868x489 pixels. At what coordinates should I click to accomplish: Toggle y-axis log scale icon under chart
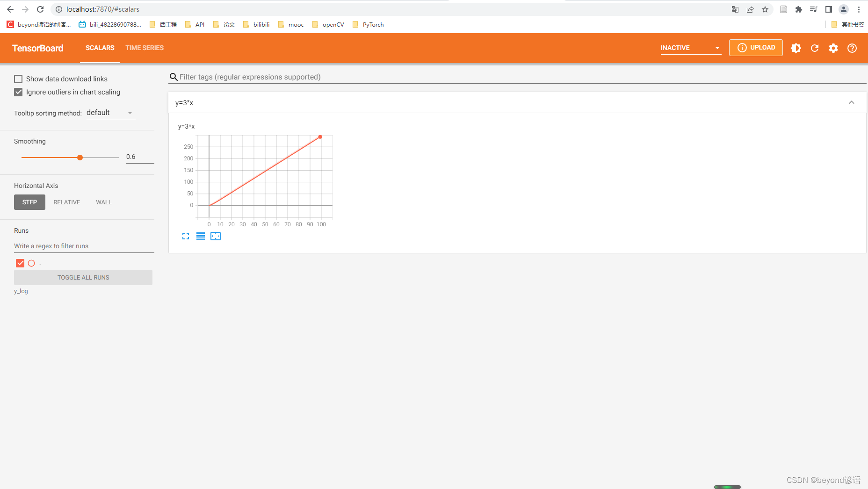tap(201, 236)
